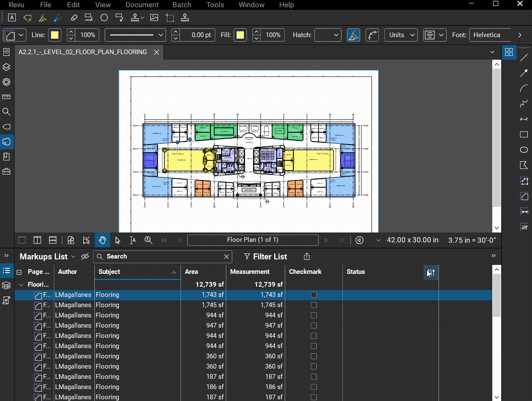Open the Hatch pattern dropdown
Viewport: 532px width, 401px height.
tap(327, 35)
